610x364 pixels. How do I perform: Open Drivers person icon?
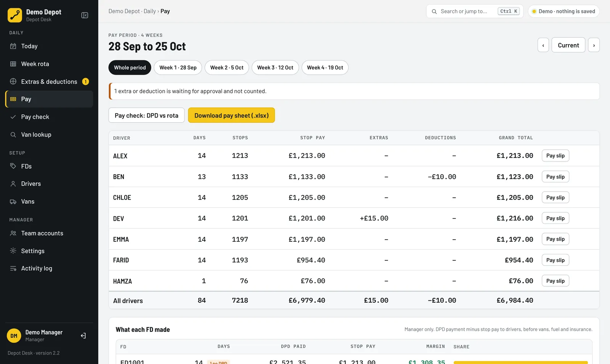[13, 184]
